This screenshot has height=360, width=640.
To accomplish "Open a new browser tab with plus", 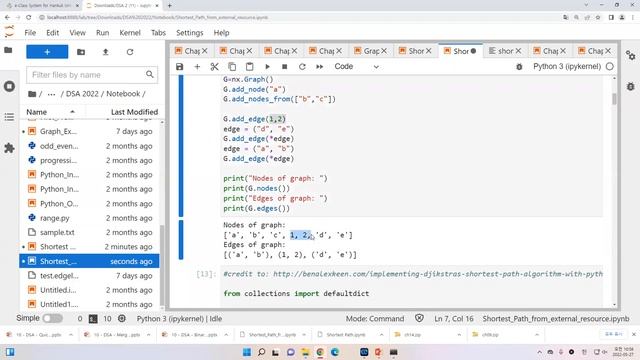I will pyautogui.click(x=169, y=6).
